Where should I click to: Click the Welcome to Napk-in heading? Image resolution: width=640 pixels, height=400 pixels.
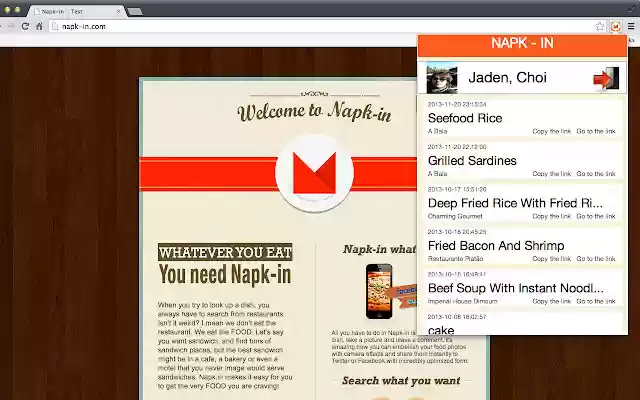314,111
